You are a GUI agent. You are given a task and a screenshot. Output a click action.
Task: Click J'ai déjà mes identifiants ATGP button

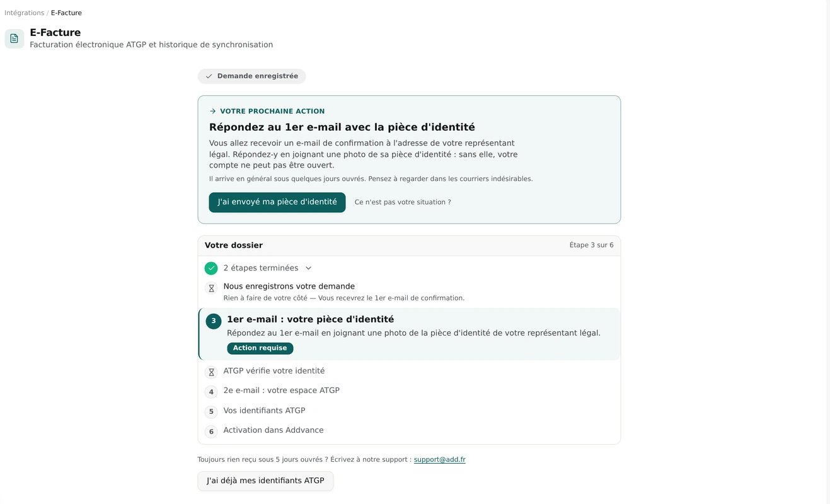pos(265,481)
